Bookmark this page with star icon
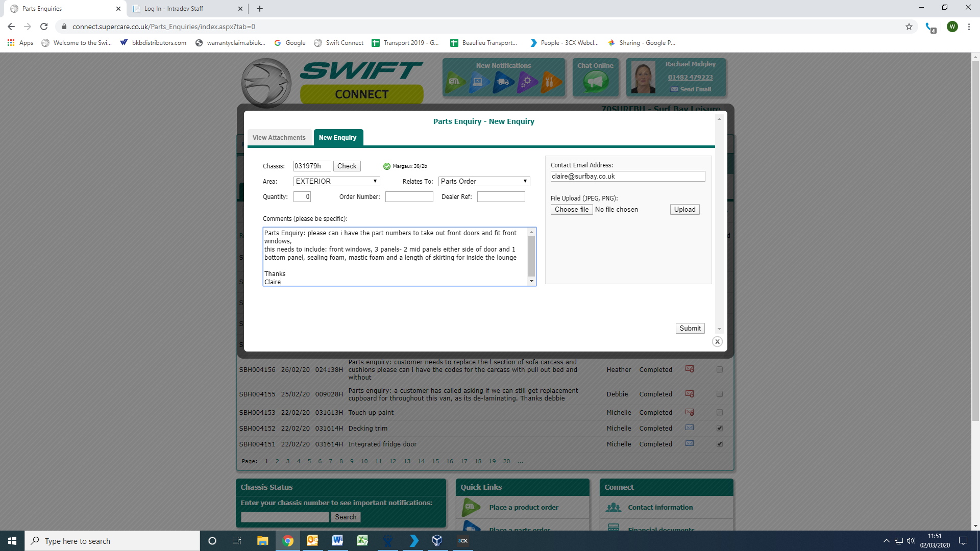 click(x=909, y=27)
